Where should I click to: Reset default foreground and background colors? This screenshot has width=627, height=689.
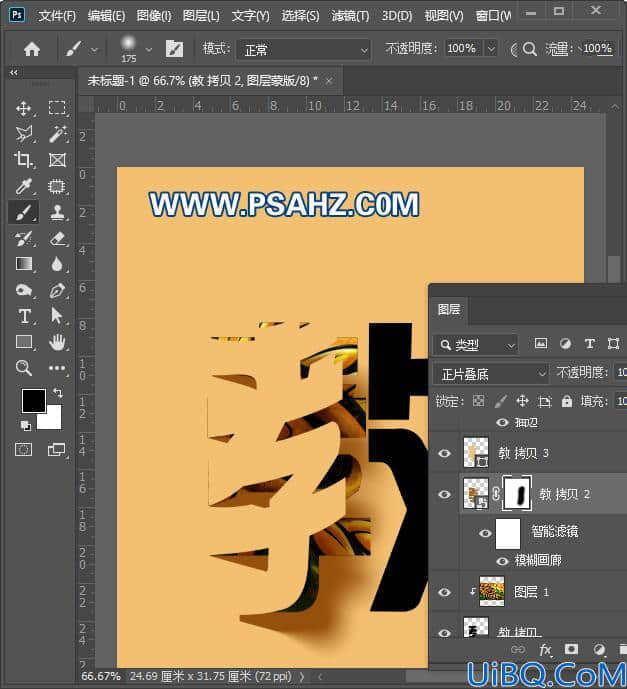(x=25, y=425)
